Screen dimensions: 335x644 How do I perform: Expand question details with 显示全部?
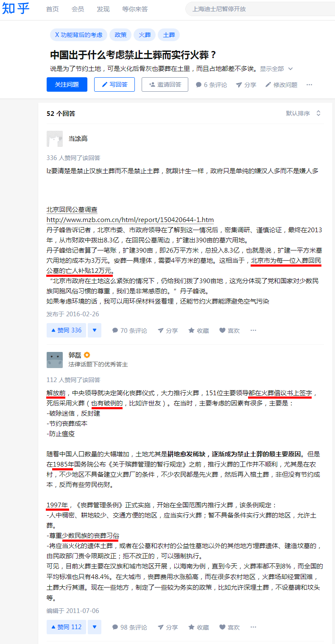pyautogui.click(x=276, y=69)
